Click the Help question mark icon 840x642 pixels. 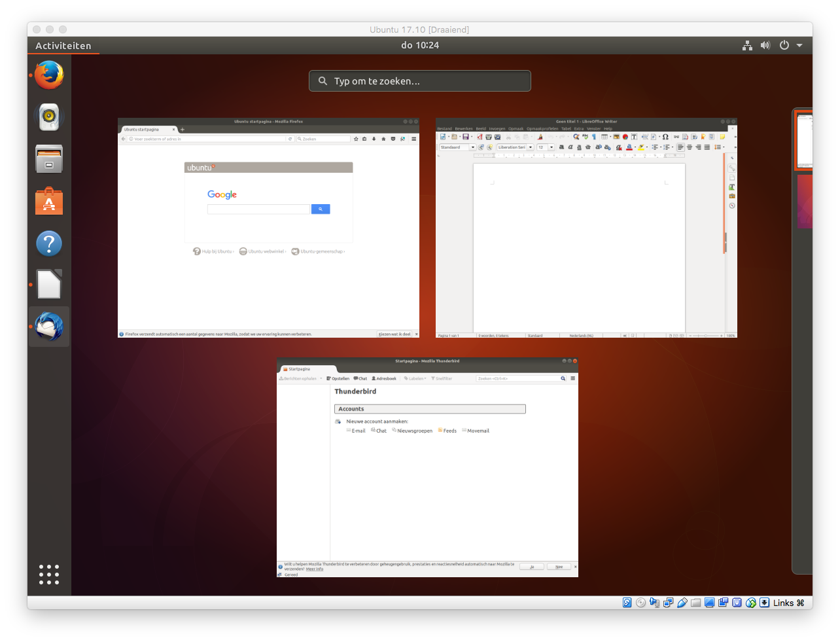point(49,243)
